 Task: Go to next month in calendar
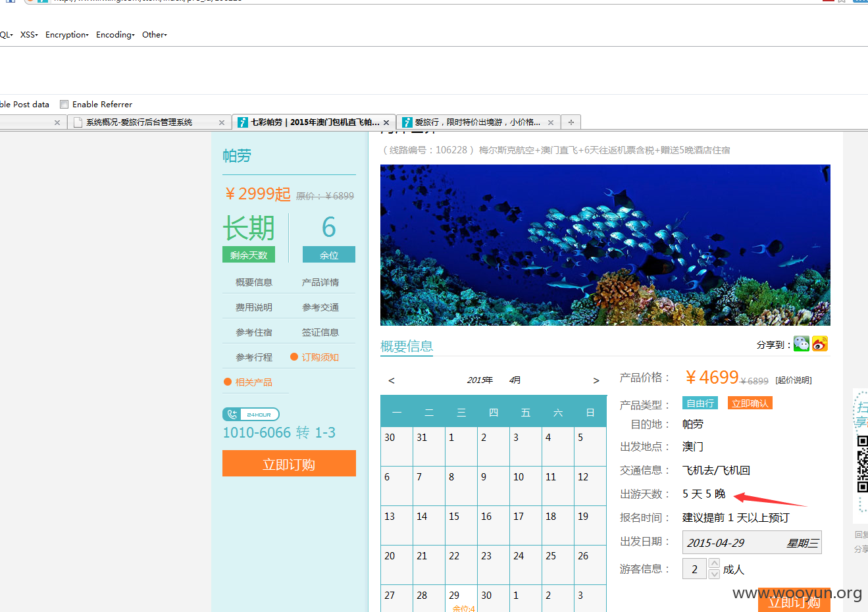click(596, 380)
